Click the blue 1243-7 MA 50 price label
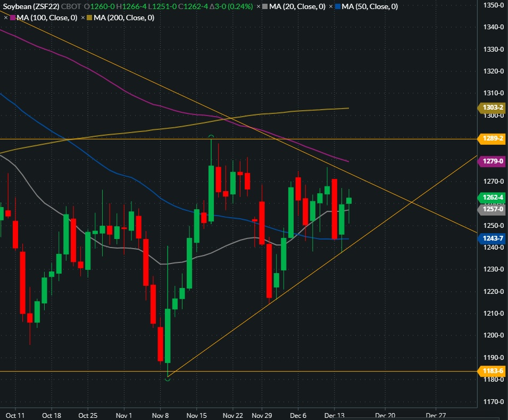Viewport: 508px width, 420px height. [x=491, y=237]
